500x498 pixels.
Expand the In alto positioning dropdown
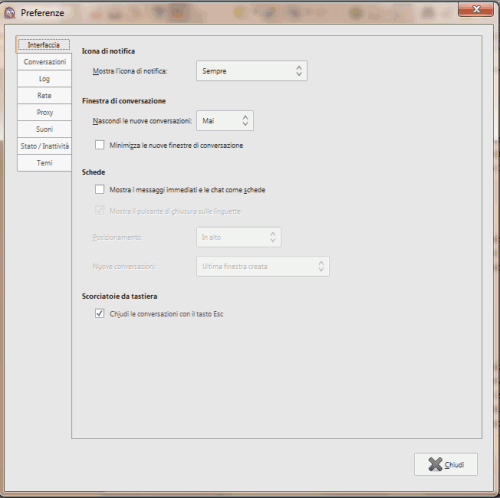click(x=239, y=237)
